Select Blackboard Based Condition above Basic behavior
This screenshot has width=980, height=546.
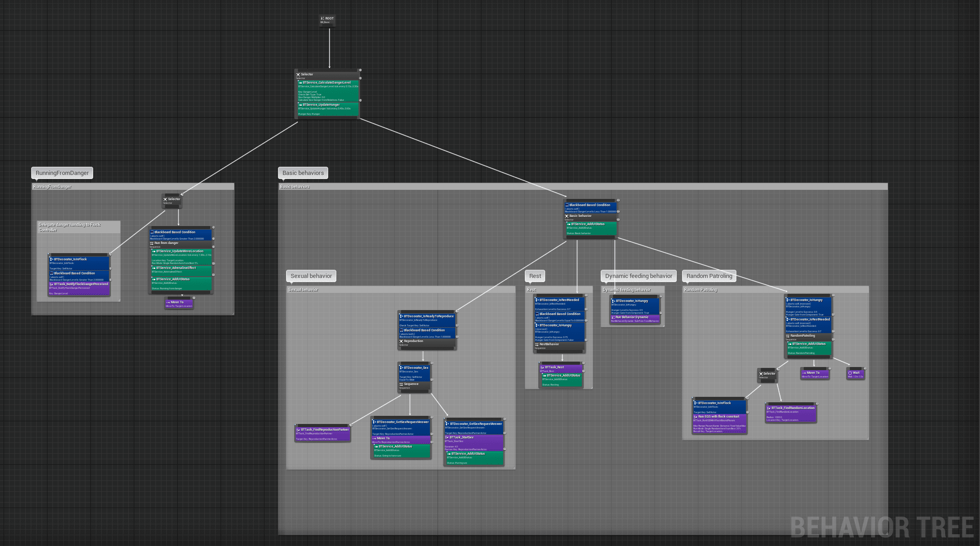pyautogui.click(x=590, y=208)
